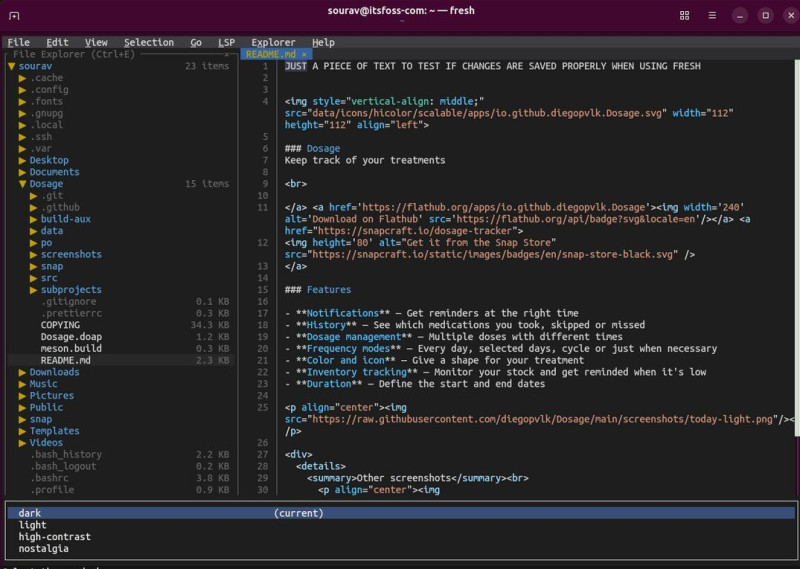Image resolution: width=800 pixels, height=569 pixels.
Task: Close the README.md tab with its x
Action: click(x=304, y=55)
